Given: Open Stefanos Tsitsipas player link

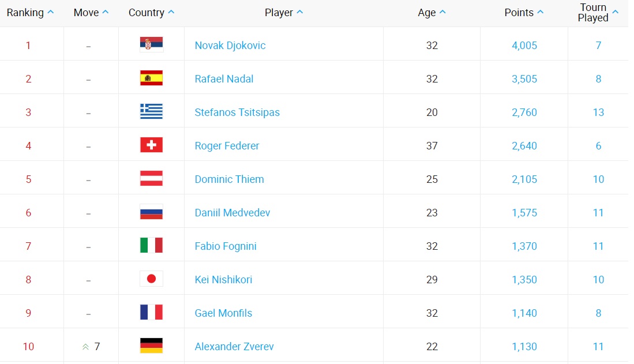Looking at the screenshot, I should coord(237,112).
